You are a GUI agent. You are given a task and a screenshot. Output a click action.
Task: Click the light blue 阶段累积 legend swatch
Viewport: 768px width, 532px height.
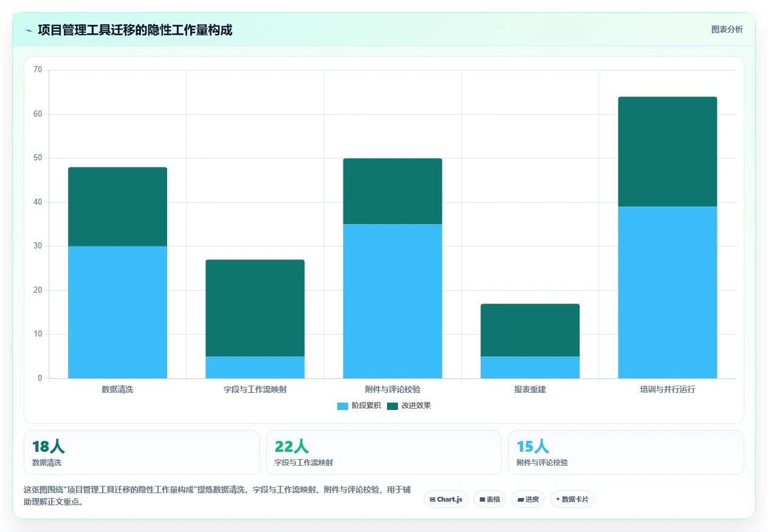(343, 406)
